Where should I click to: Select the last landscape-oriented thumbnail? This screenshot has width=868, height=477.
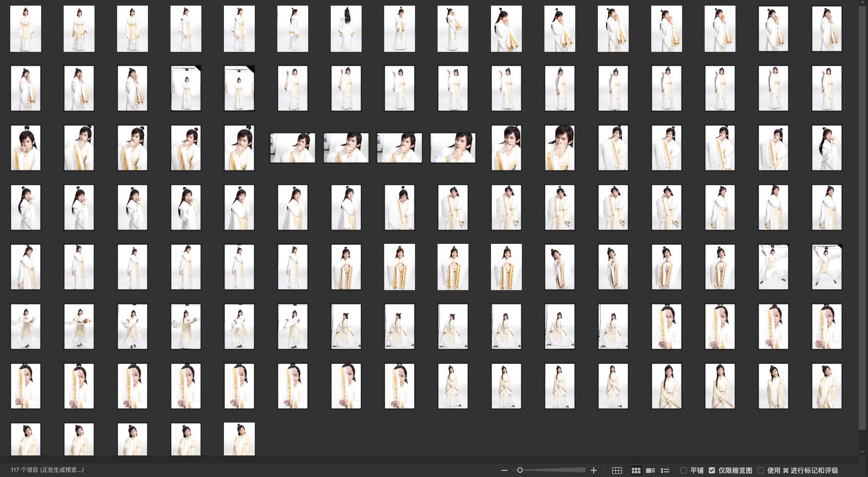click(x=453, y=148)
